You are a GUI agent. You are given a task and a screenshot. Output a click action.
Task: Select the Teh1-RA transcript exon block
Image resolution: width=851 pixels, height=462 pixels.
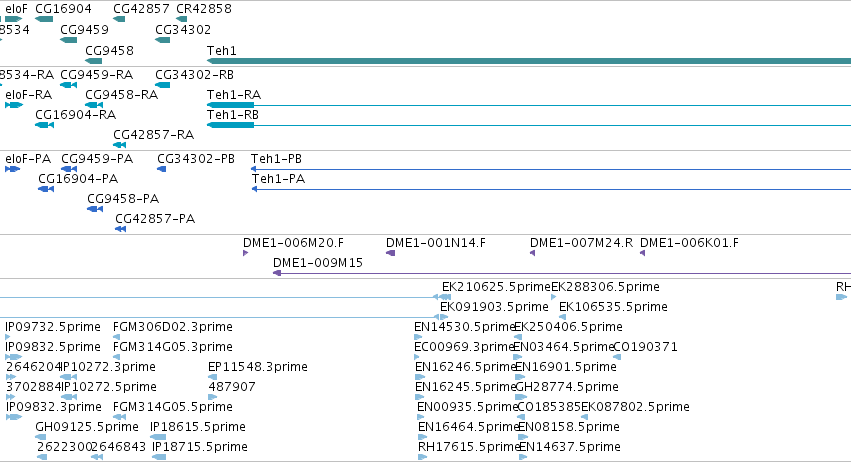230,105
